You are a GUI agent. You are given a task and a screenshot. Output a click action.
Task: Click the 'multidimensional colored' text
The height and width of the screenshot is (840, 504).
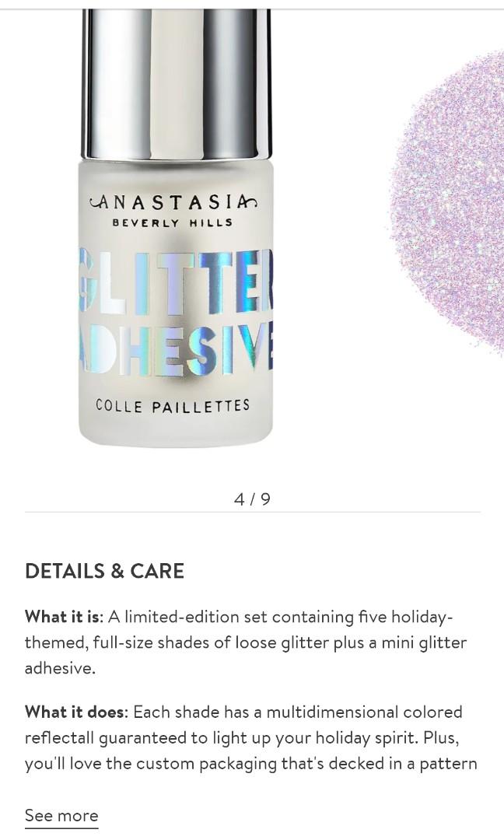coord(364,712)
